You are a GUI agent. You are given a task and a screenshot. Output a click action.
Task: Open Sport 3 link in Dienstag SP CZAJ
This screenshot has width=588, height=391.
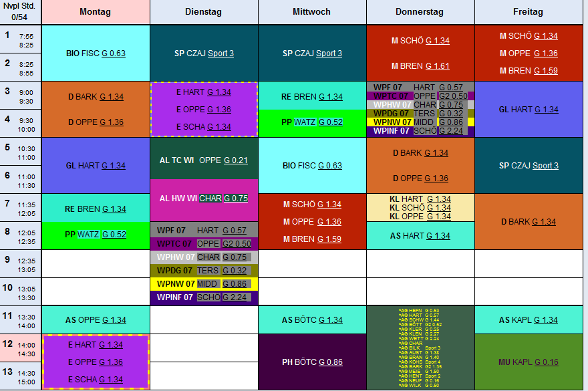[220, 53]
